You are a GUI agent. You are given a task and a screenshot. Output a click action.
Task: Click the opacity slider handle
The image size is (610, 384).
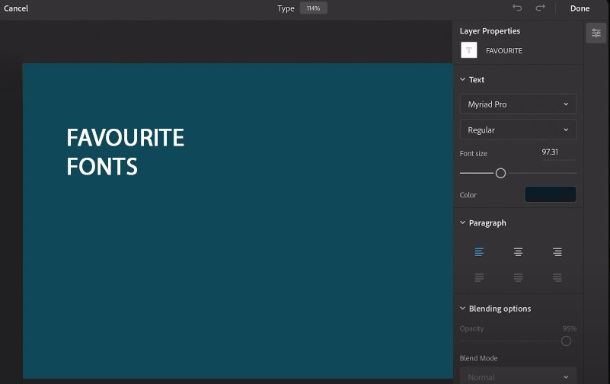click(566, 341)
